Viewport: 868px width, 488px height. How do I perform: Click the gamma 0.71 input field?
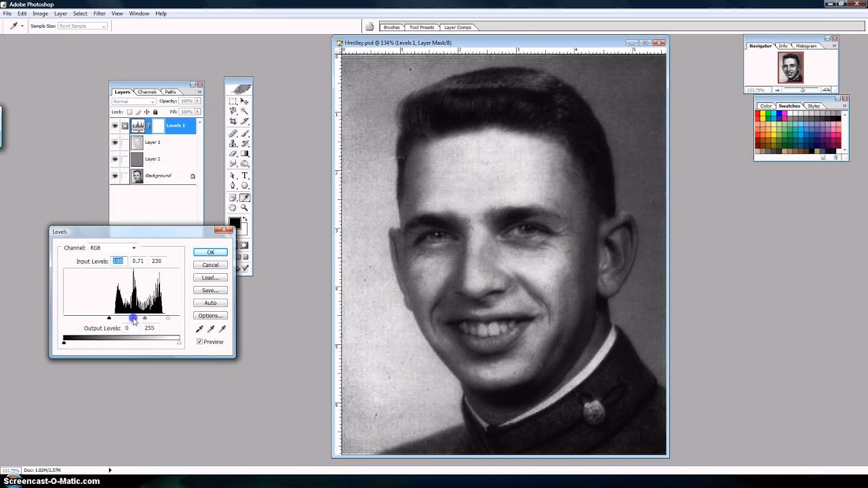[138, 261]
